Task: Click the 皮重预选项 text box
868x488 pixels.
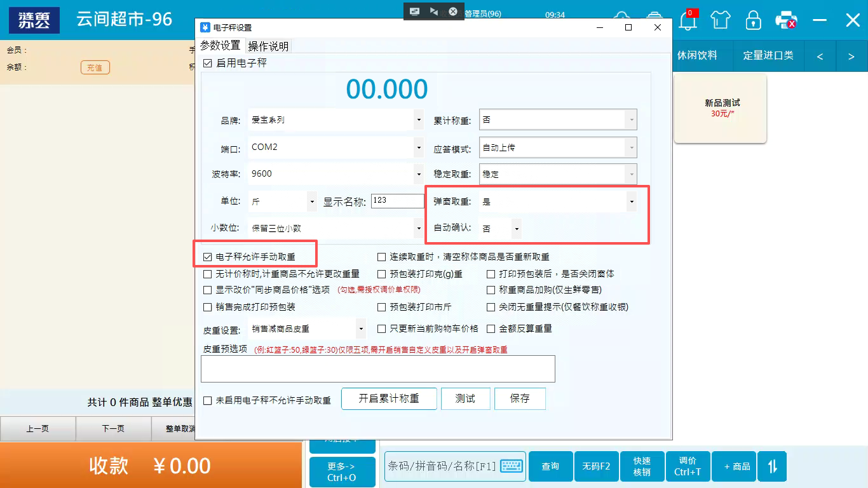Action: [x=377, y=369]
